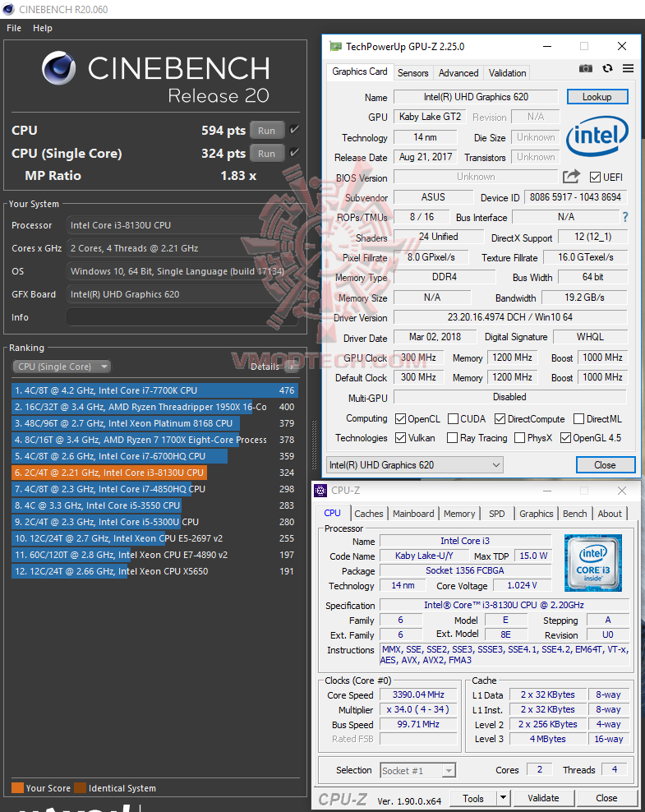This screenshot has width=645, height=812.
Task: Open the GPU-Z hamburger menu icon
Action: pos(628,68)
